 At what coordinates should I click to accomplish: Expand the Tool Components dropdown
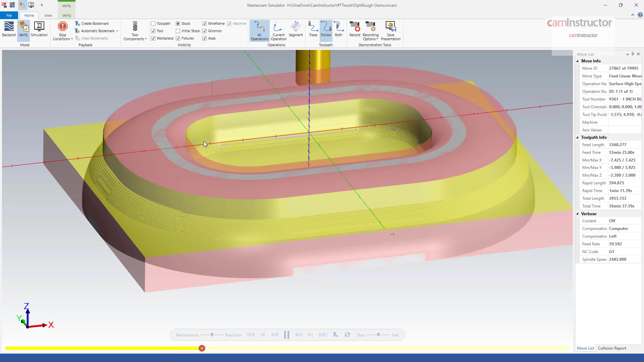[146, 39]
